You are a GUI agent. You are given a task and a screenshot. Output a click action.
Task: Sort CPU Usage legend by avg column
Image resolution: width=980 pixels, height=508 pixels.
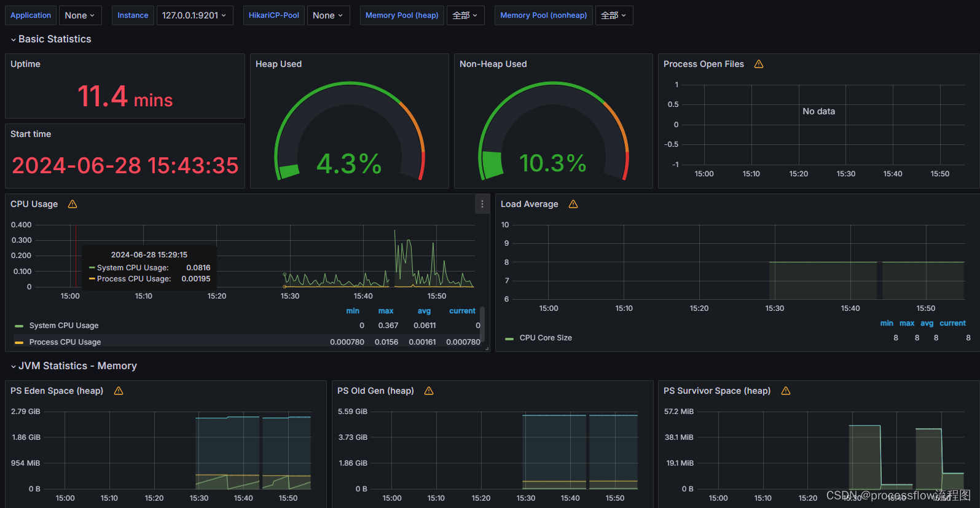[424, 311]
